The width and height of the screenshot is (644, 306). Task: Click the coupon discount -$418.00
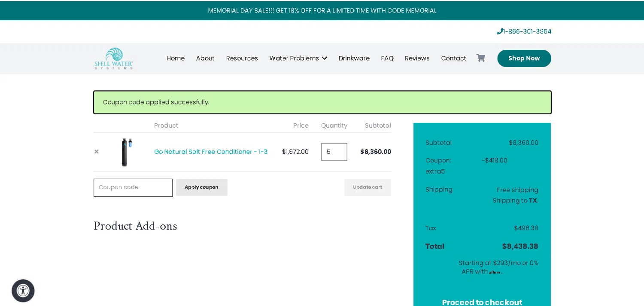(495, 160)
